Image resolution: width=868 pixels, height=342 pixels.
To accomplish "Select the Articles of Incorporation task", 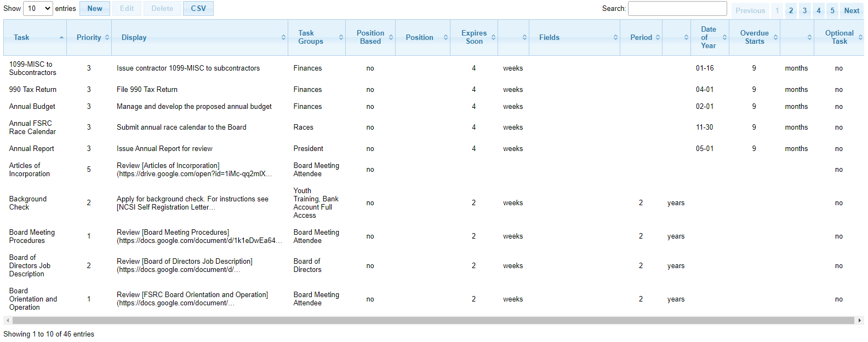I will (x=30, y=170).
